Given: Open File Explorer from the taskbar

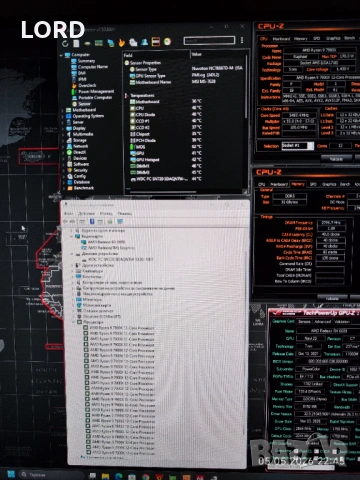Looking at the screenshot, I should tap(106, 476).
